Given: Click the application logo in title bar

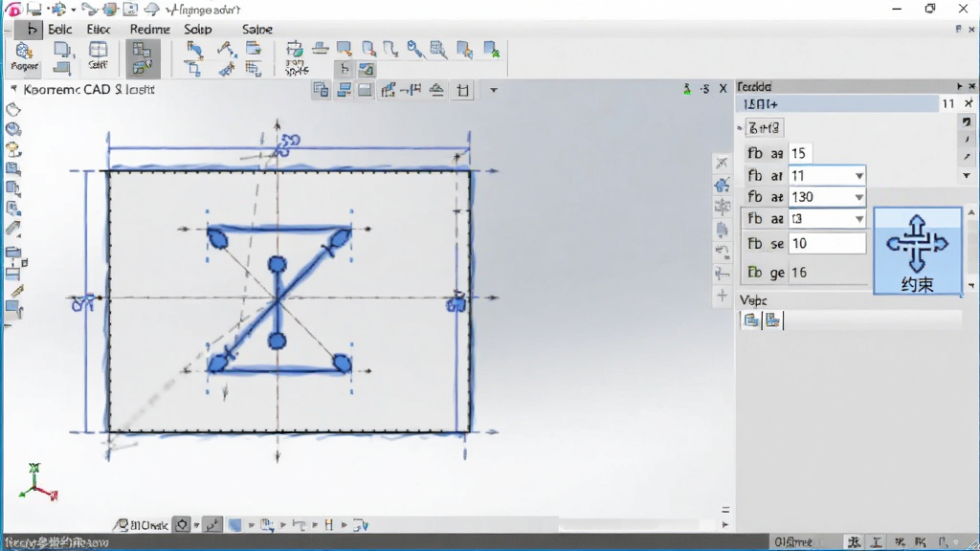Looking at the screenshot, I should tap(11, 10).
